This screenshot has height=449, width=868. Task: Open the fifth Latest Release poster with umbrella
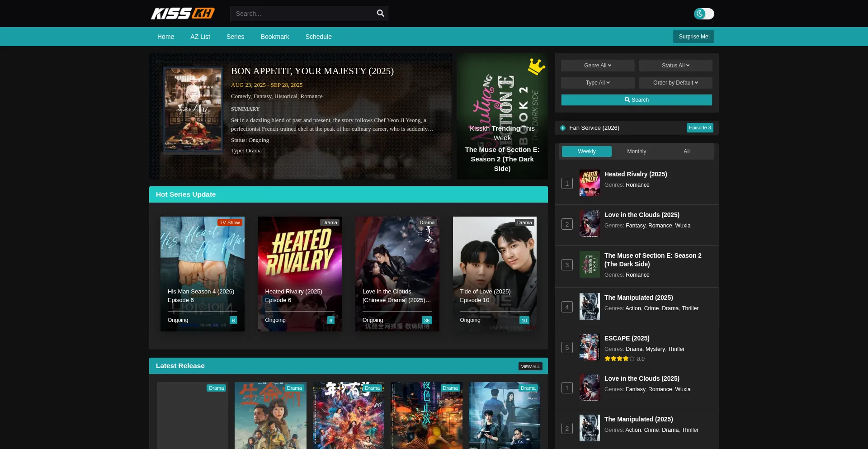505,416
